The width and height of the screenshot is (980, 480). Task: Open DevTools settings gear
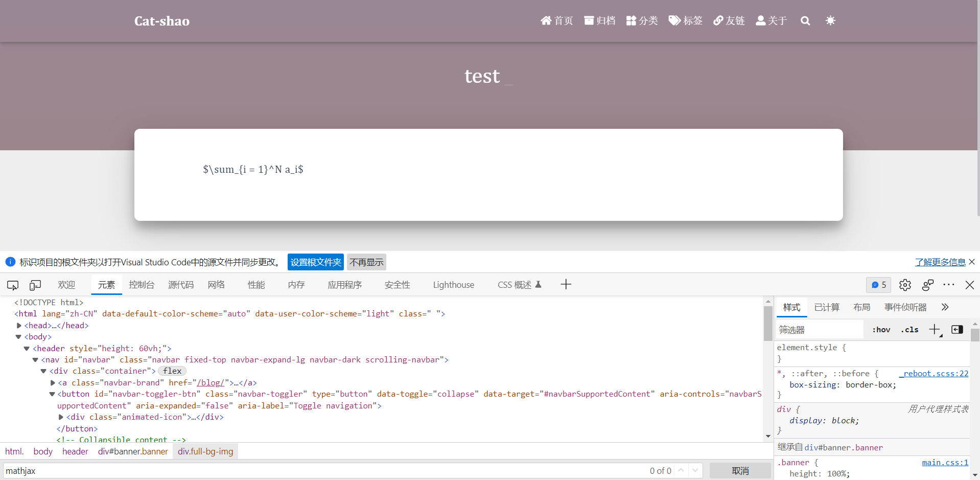coord(905,285)
